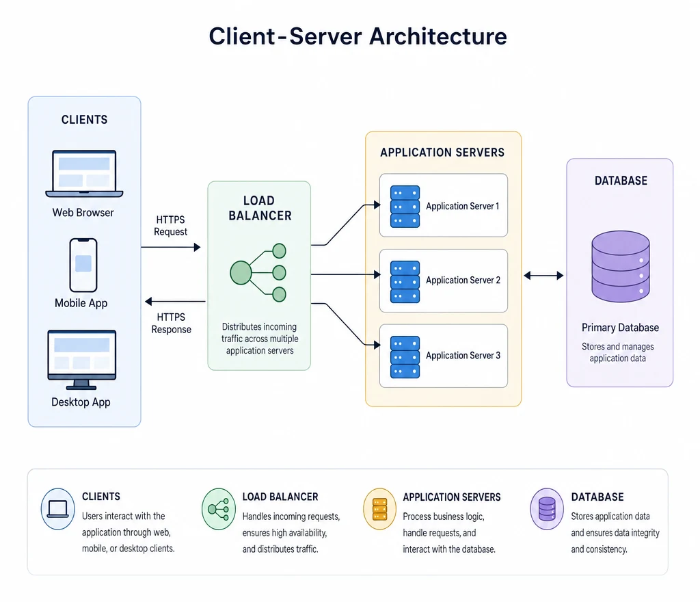Click the DATABASE panel heading
Screen dimensions: 700x602
pos(621,181)
